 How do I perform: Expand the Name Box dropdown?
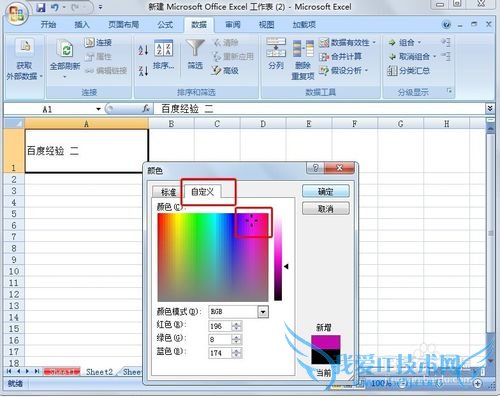point(98,109)
